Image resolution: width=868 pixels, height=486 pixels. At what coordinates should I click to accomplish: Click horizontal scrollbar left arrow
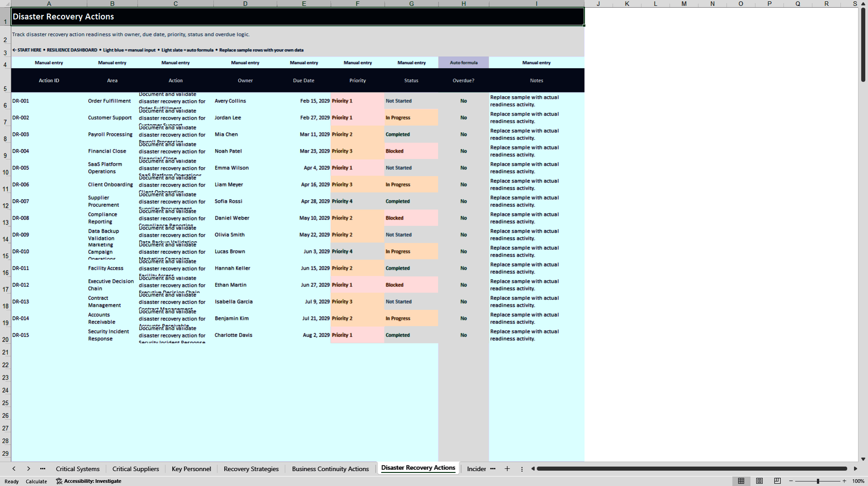533,469
